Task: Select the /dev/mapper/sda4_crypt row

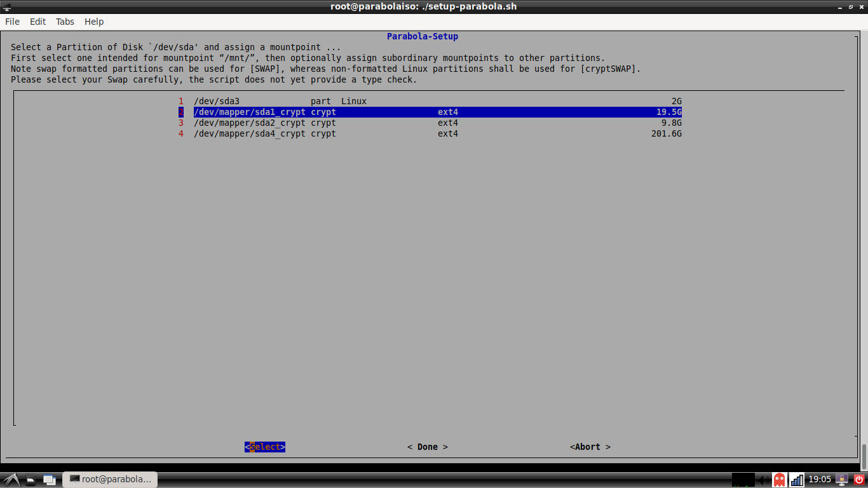Action: 430,133
